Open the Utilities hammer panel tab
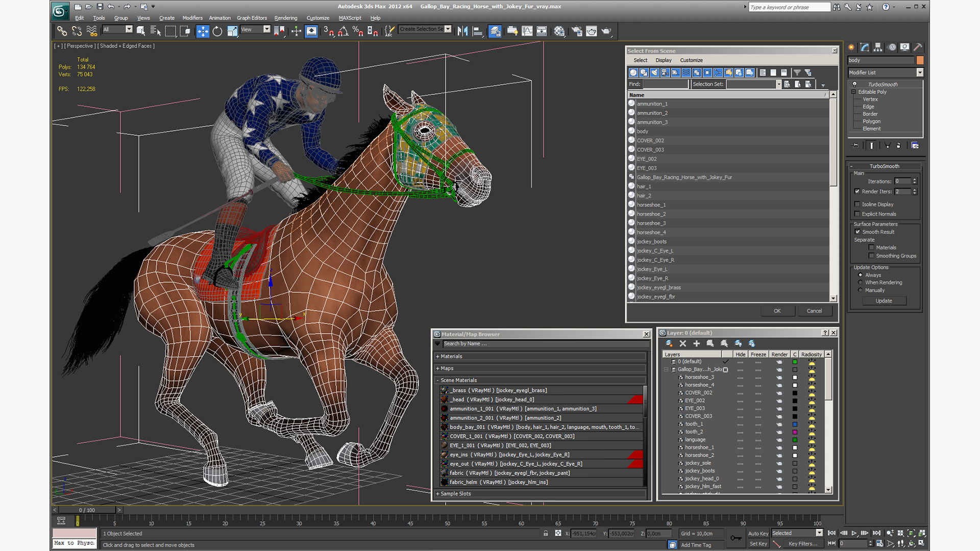This screenshot has height=551, width=980. (x=918, y=47)
